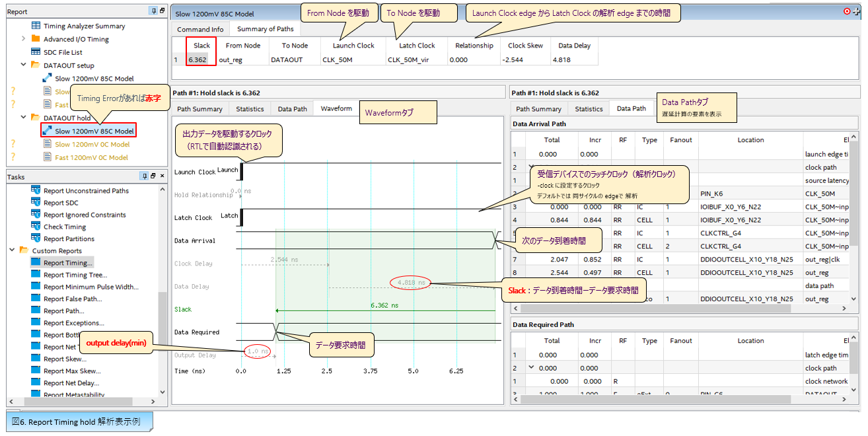Click the Check Timing task icon
Image resolution: width=868 pixels, height=436 pixels.
coord(36,227)
